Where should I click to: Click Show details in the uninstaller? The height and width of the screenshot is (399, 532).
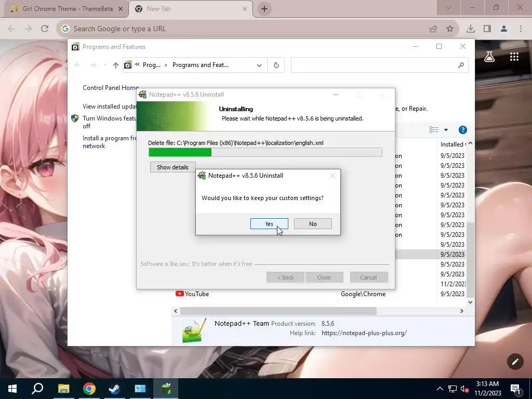[x=172, y=167]
